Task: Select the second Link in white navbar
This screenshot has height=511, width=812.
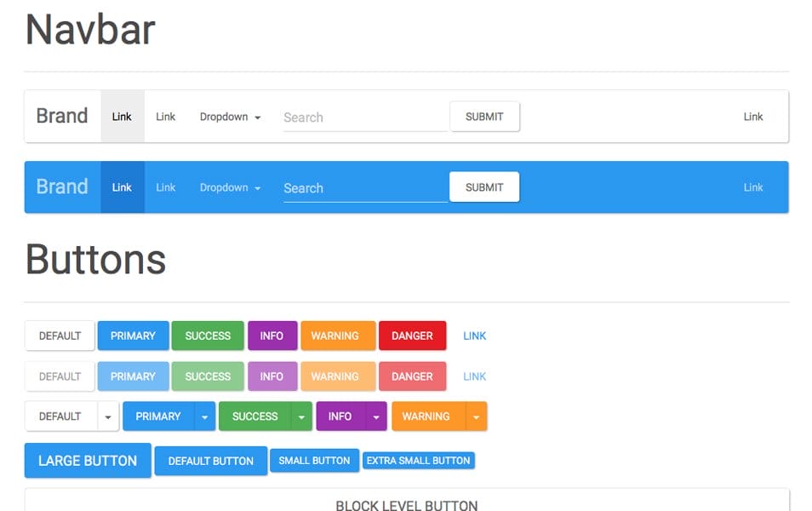Action: pyautogui.click(x=165, y=117)
